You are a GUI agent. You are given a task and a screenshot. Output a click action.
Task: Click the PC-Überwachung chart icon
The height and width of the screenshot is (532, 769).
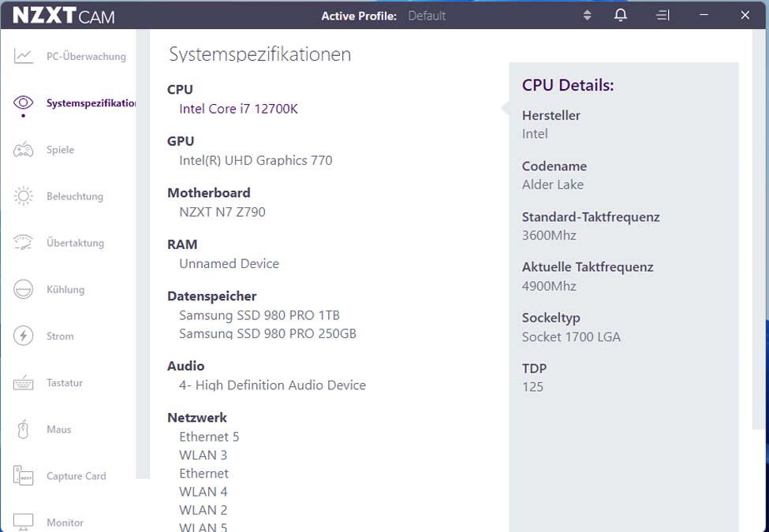23,56
